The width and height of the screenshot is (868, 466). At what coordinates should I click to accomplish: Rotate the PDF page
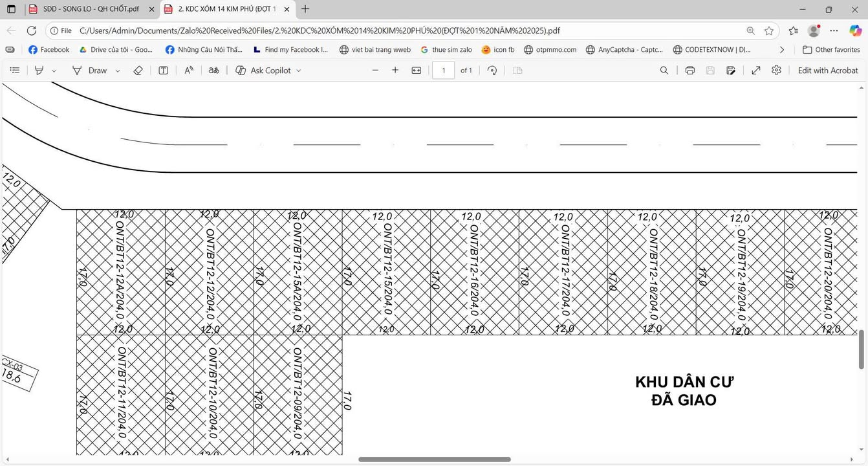(x=492, y=71)
